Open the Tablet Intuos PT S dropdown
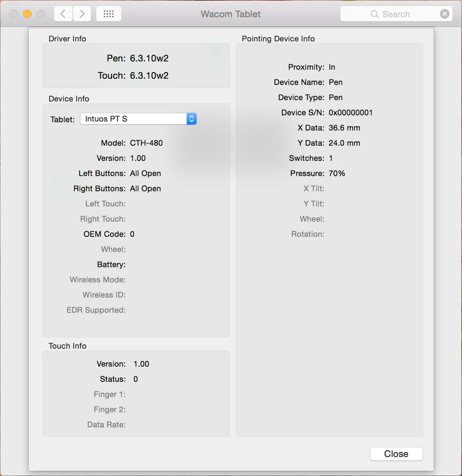This screenshot has width=462, height=476. point(138,119)
